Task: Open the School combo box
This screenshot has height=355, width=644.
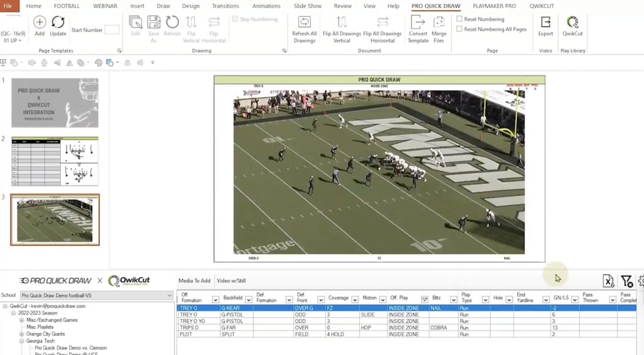Action: (x=96, y=295)
